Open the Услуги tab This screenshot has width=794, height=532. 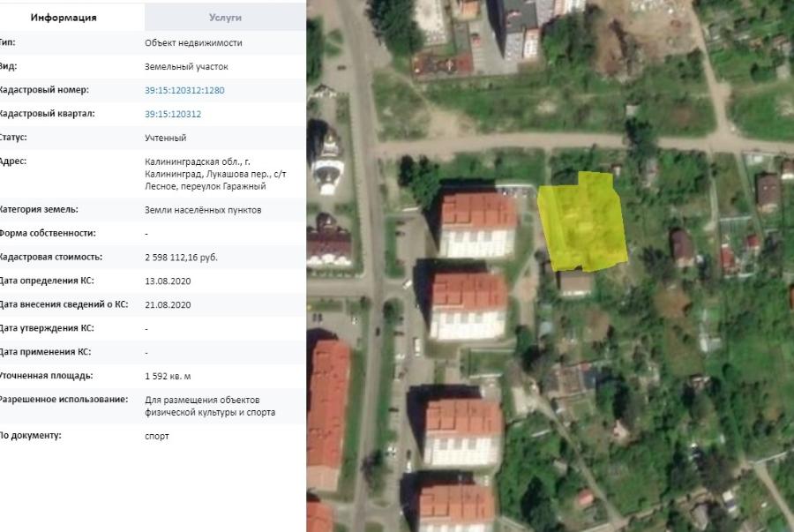point(225,18)
